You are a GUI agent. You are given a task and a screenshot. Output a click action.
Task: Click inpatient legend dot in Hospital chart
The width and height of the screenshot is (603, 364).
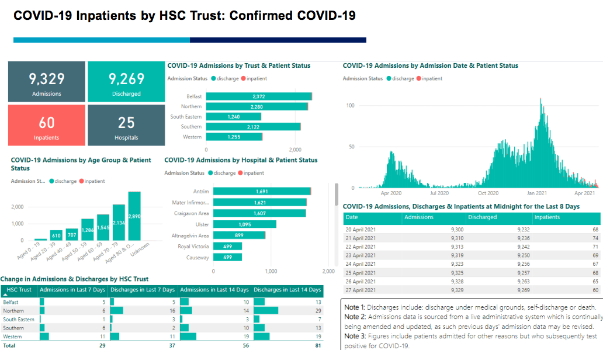[x=240, y=173]
